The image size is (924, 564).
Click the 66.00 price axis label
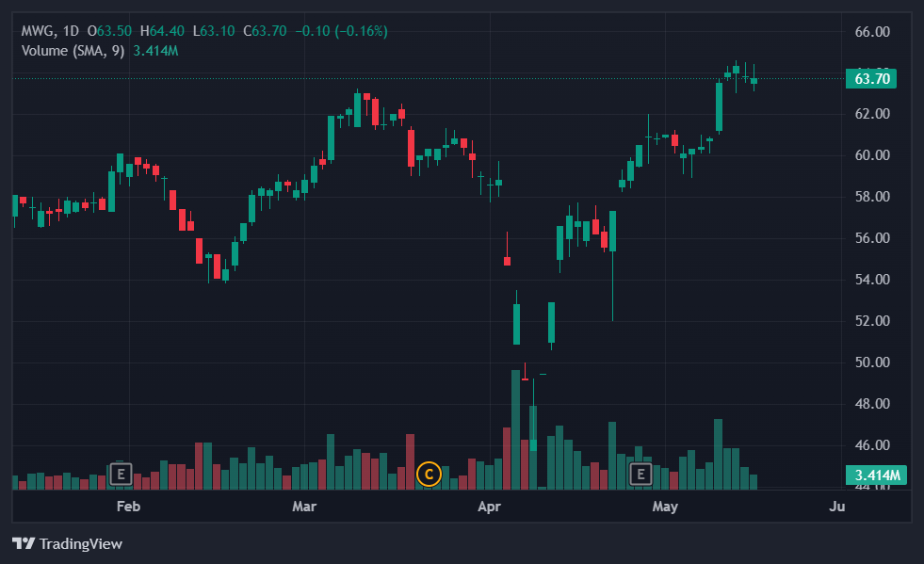tap(872, 32)
